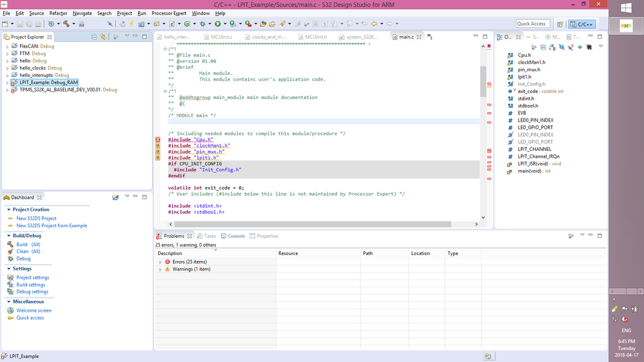Click the green Run button in toolbar
Image resolution: width=644 pixels, height=362 pixels.
tap(218, 24)
